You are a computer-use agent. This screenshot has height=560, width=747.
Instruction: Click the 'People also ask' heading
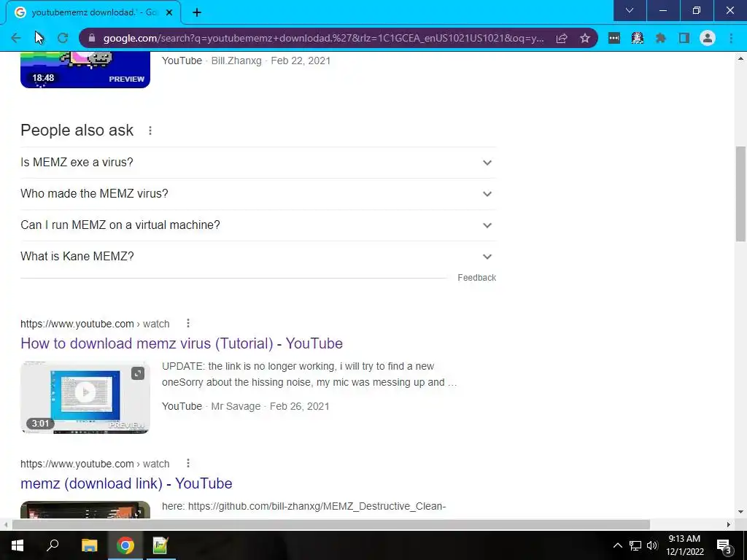point(77,131)
